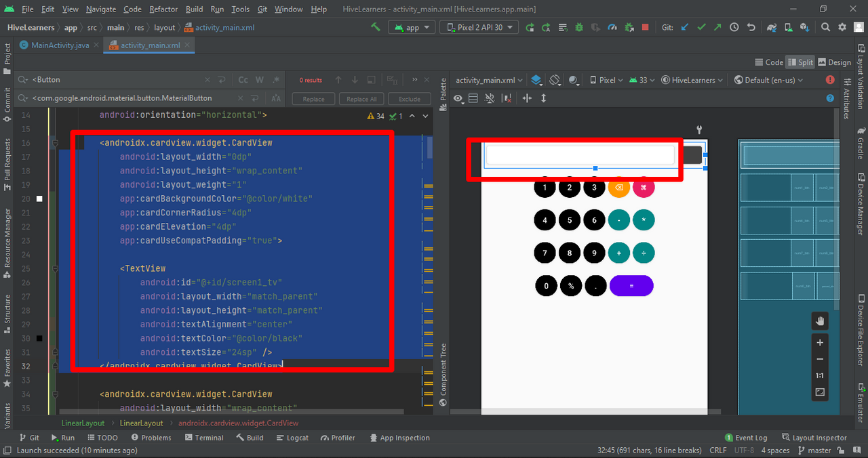Click the red Stop button
Screen dimensions: 868x458
(x=645, y=27)
